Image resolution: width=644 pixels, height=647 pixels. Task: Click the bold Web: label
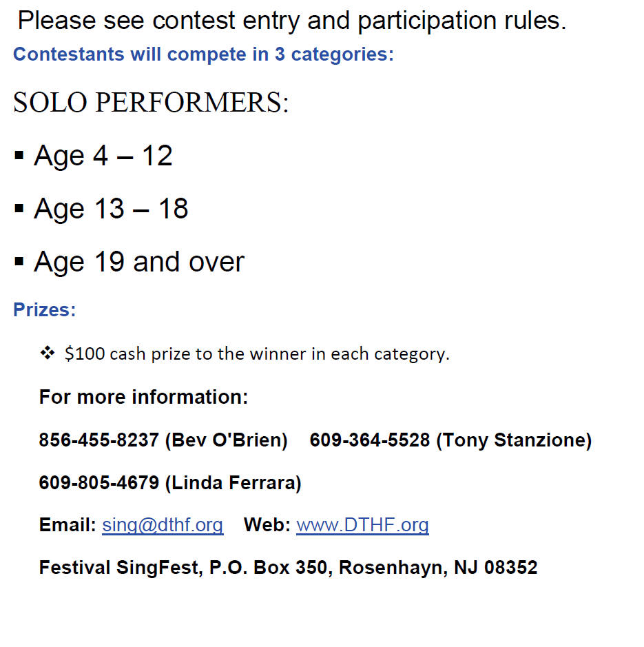pyautogui.click(x=267, y=525)
